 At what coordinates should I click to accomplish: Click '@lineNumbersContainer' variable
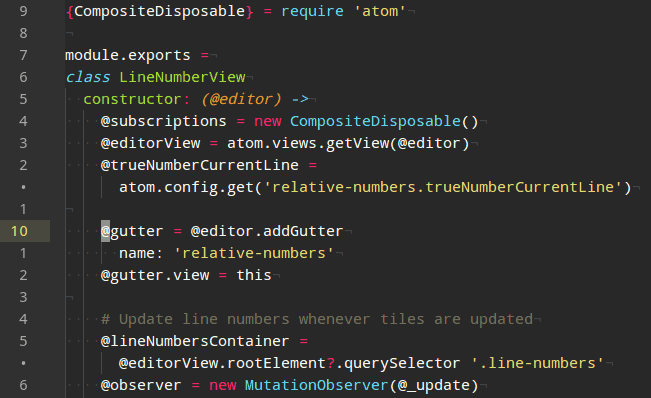pyautogui.click(x=195, y=341)
